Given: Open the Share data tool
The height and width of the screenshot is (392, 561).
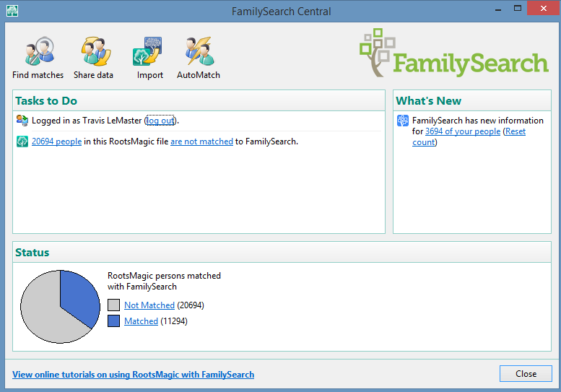Looking at the screenshot, I should pos(94,58).
